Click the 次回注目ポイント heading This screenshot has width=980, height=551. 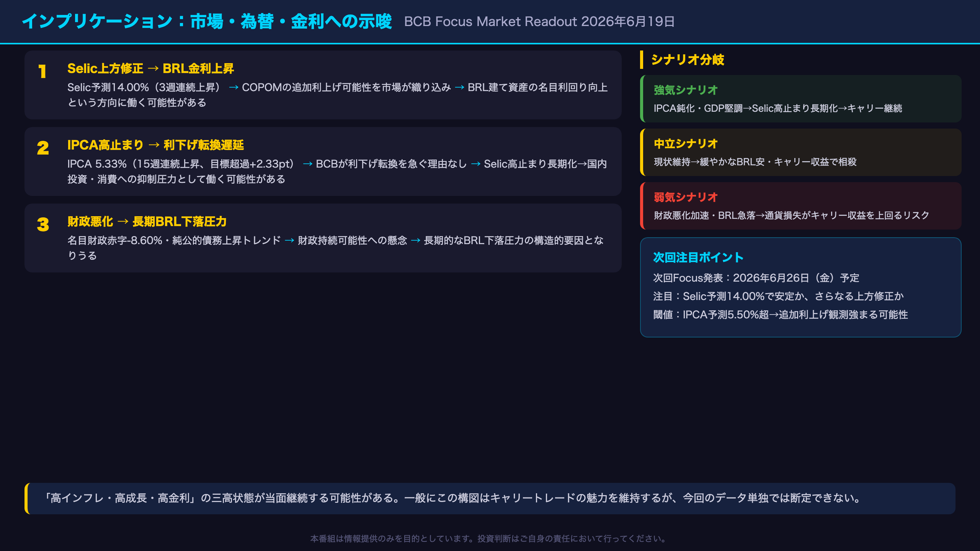coord(698,258)
